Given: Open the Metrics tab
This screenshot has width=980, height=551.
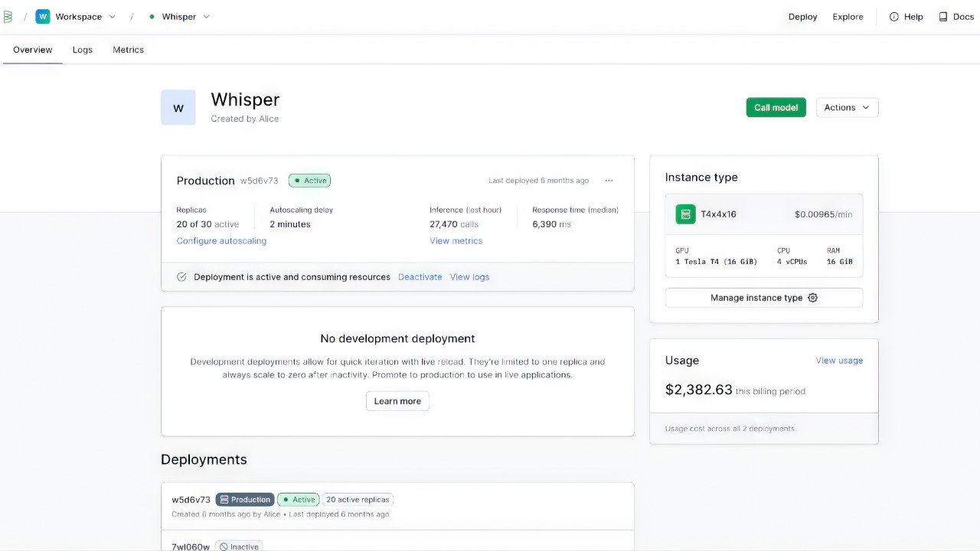Looking at the screenshot, I should (128, 49).
